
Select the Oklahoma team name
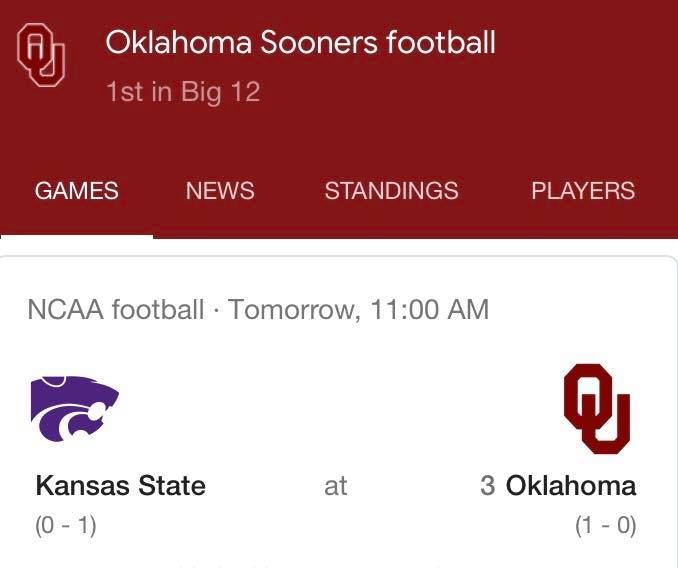(x=571, y=485)
